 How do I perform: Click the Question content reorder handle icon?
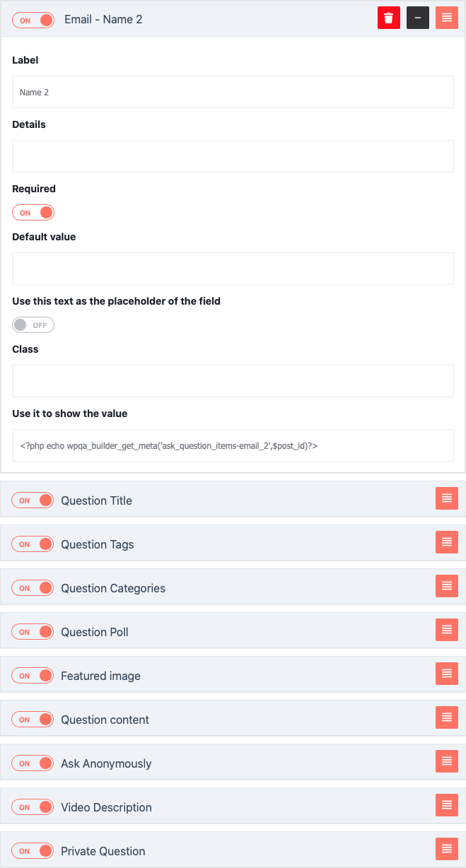click(x=447, y=717)
